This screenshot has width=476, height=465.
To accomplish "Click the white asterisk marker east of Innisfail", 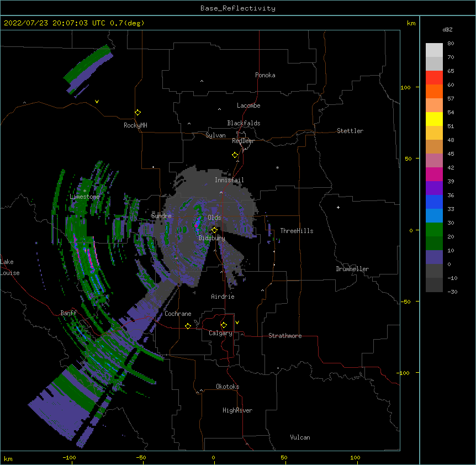I will (277, 167).
